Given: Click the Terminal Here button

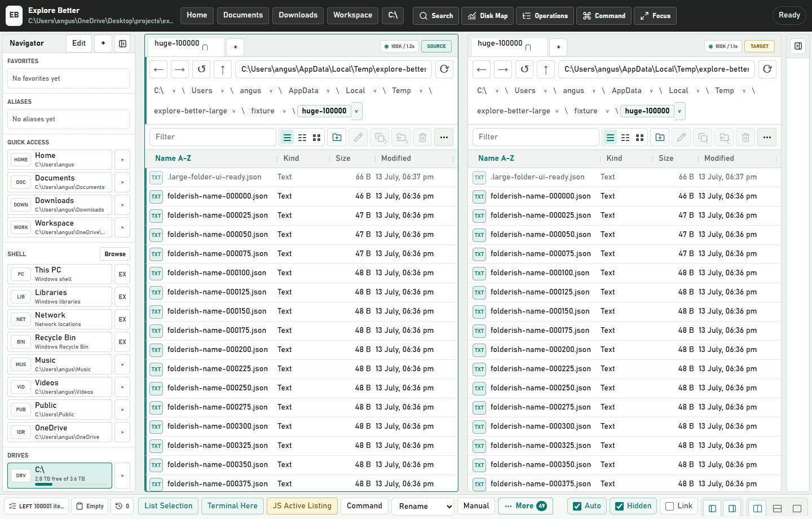Looking at the screenshot, I should tap(232, 506).
